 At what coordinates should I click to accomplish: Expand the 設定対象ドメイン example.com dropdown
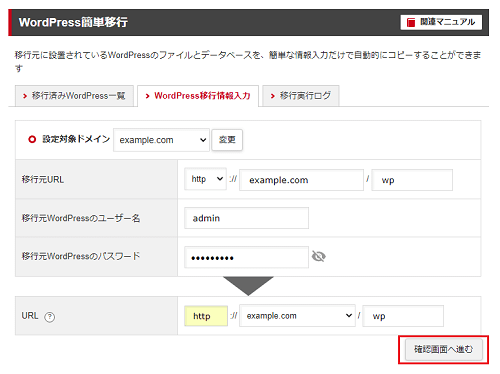[161, 140]
